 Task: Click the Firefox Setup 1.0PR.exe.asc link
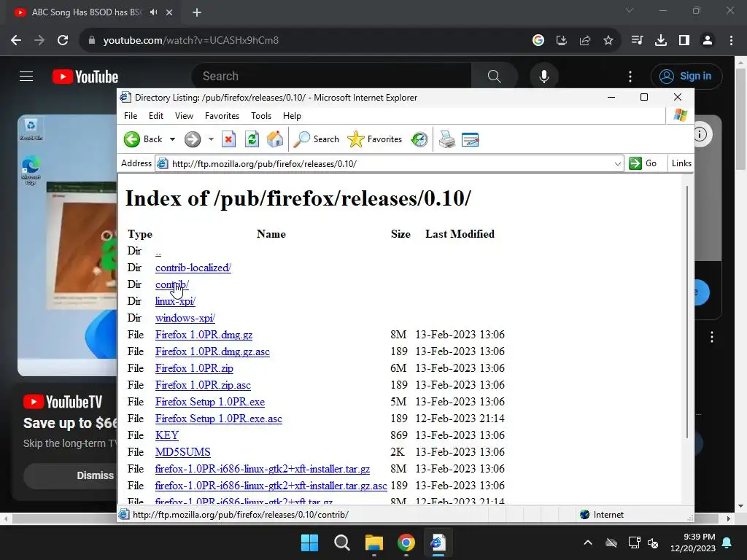[x=219, y=419]
